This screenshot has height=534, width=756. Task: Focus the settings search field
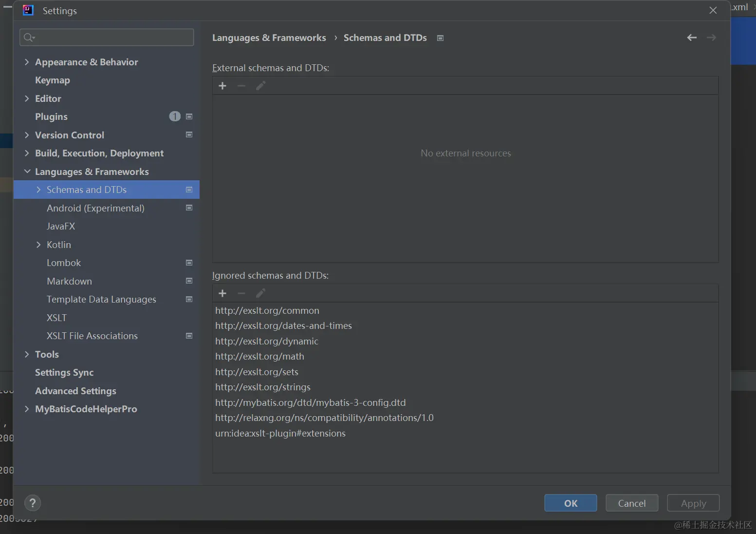107,38
